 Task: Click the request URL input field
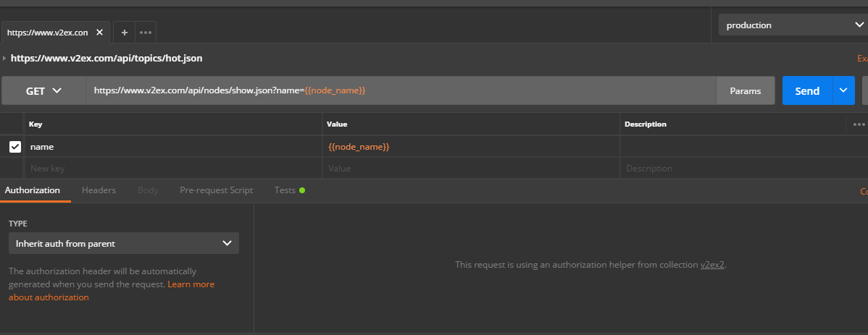tap(401, 90)
